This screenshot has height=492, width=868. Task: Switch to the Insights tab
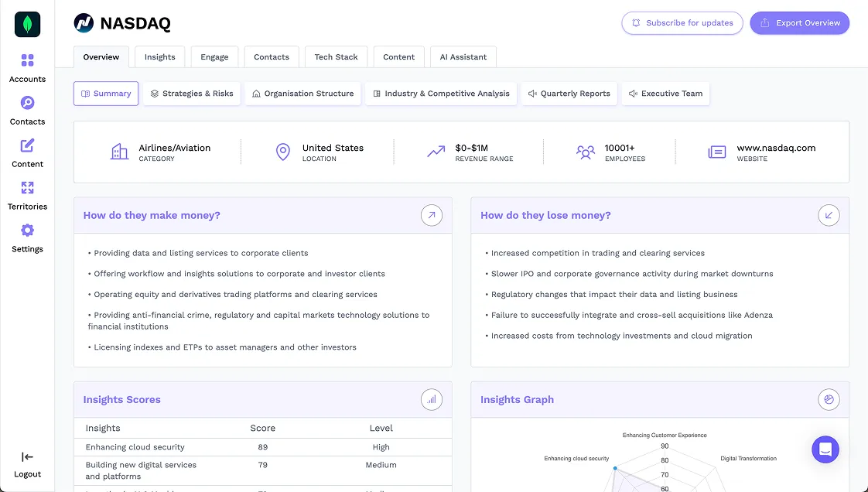click(x=160, y=57)
